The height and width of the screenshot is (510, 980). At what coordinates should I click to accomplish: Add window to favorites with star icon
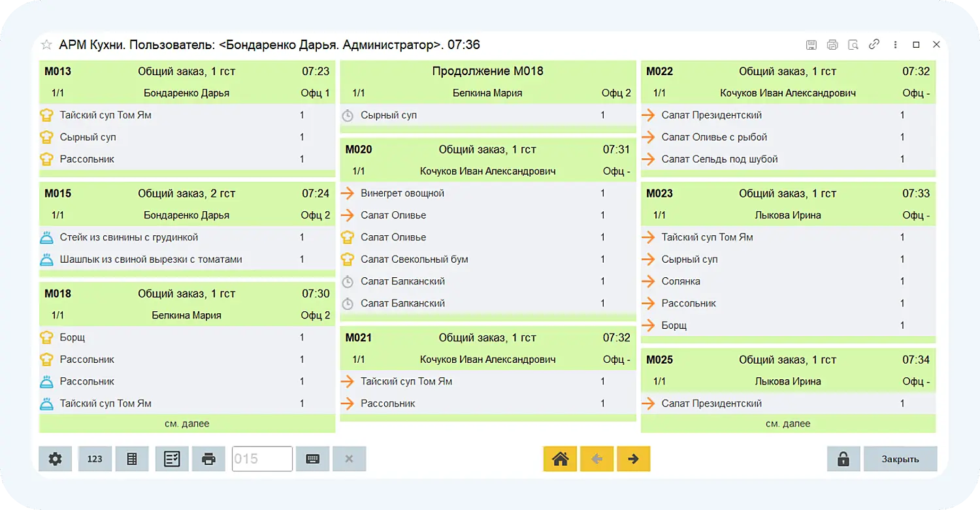46,45
